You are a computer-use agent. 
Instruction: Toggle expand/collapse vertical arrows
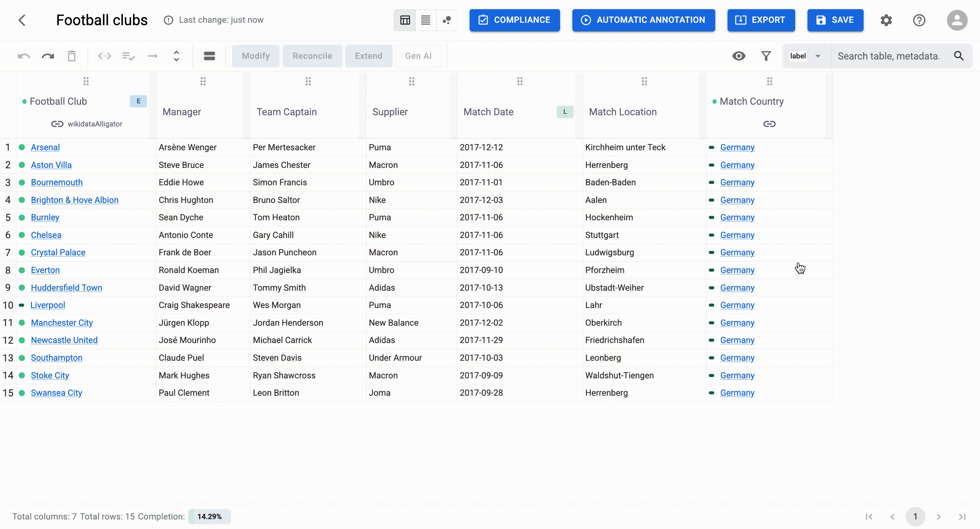[176, 56]
